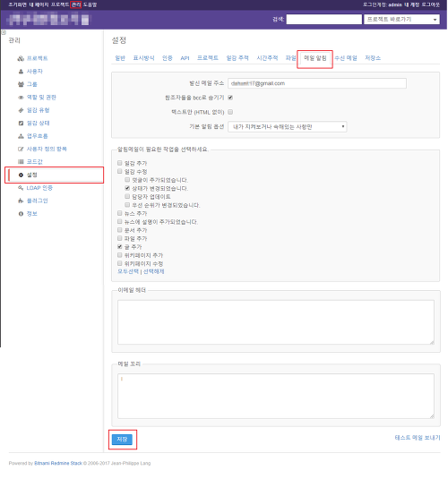448x479 pixels.
Task: Click the 검색 search input field
Action: [323, 19]
